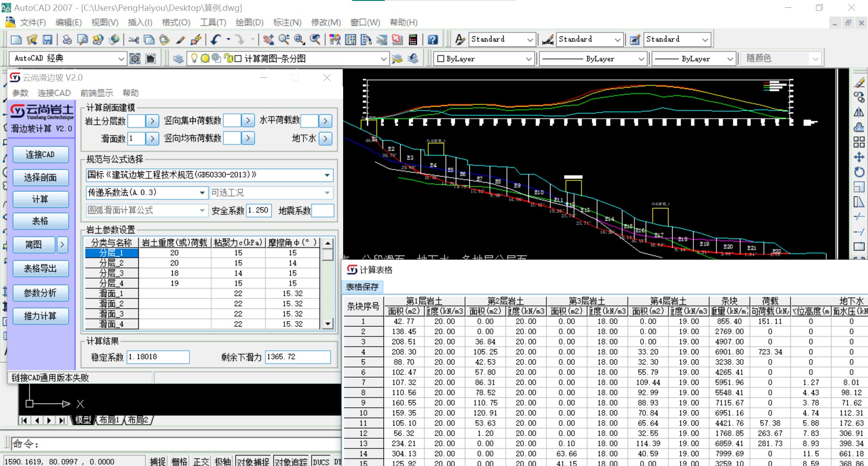Click the Help question mark icon
The width and height of the screenshot is (868, 466).
(x=433, y=40)
